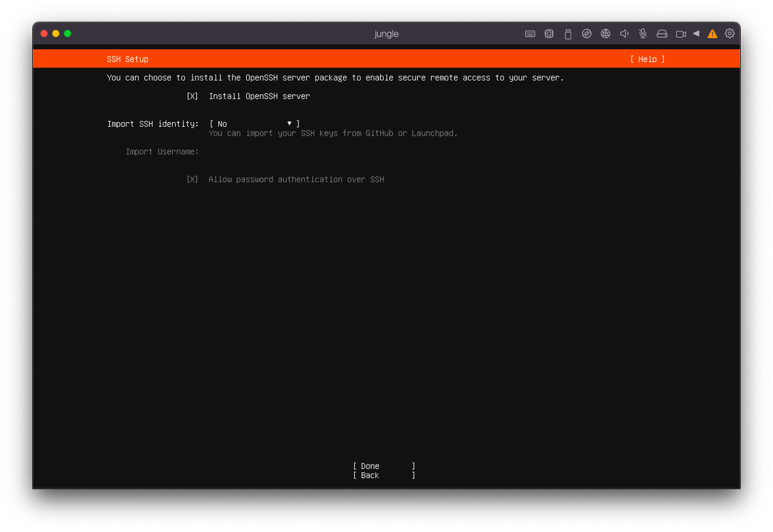Open the CPU chip icon in toolbar
The width and height of the screenshot is (773, 532).
pos(549,34)
